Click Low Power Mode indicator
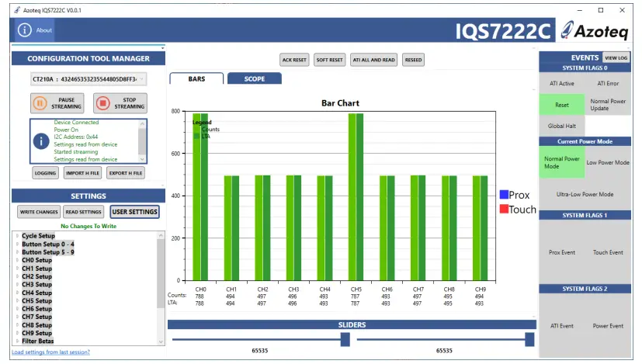 pos(608,162)
